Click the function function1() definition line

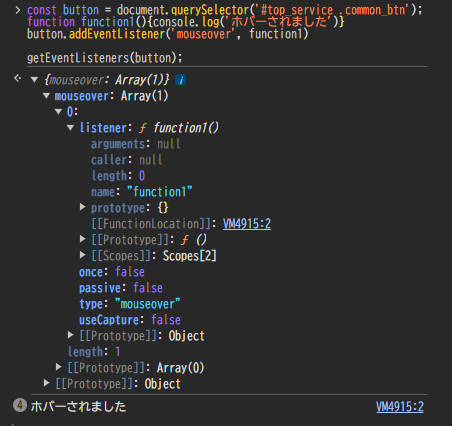(185, 22)
